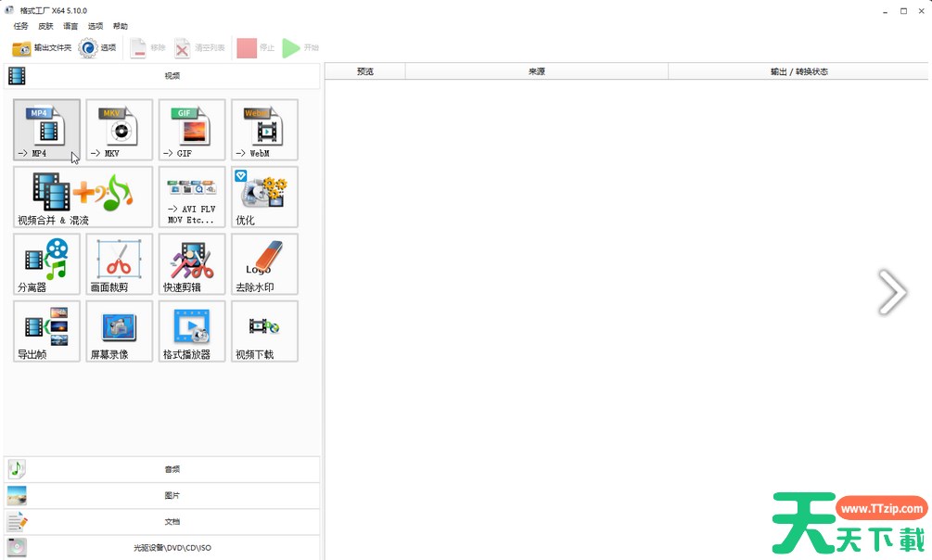Choose the MKV conversion format
The width and height of the screenshot is (932, 560).
[119, 130]
